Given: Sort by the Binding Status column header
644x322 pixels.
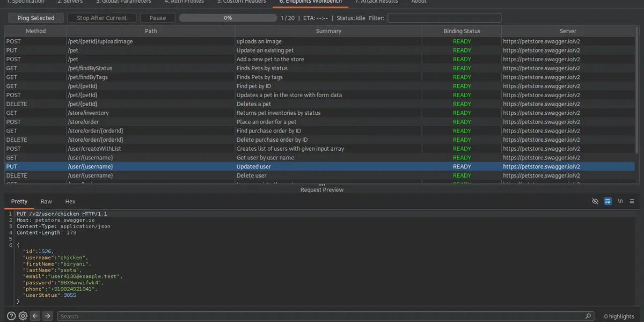Looking at the screenshot, I should tap(462, 31).
